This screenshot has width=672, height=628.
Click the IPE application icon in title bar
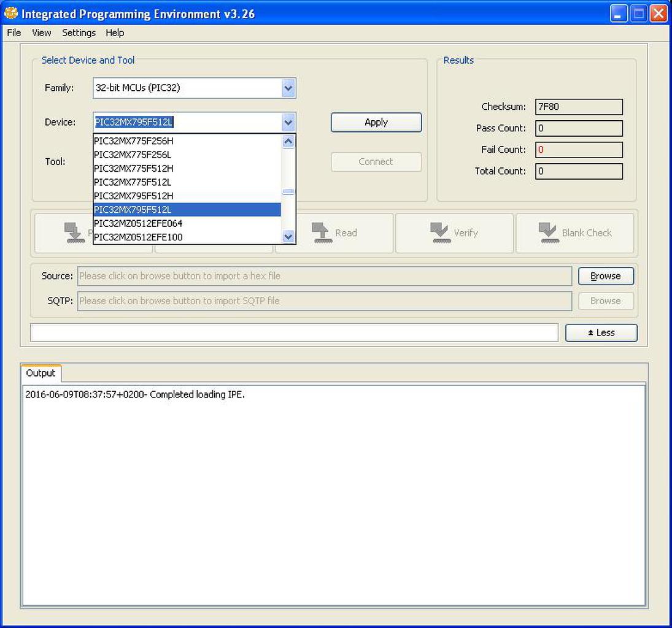10,13
